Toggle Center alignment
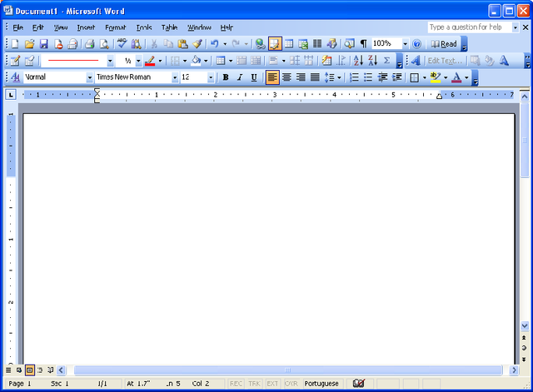533x392 pixels. [x=286, y=77]
